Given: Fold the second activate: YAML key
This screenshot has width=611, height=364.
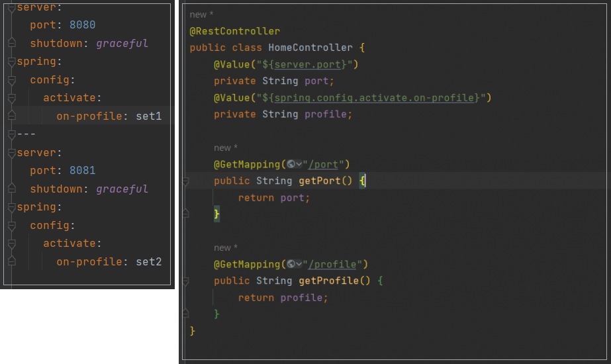Looking at the screenshot, I should [x=12, y=244].
